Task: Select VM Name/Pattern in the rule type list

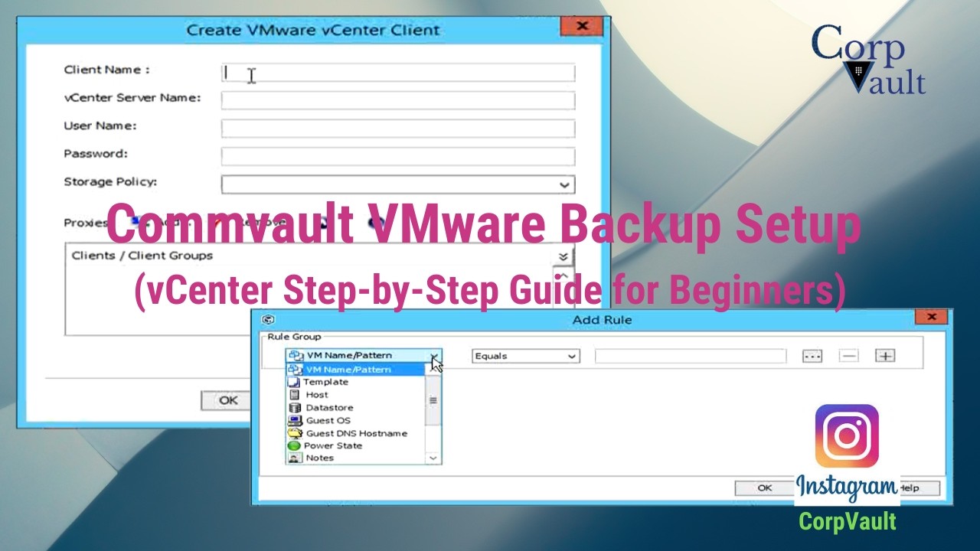Action: click(354, 370)
